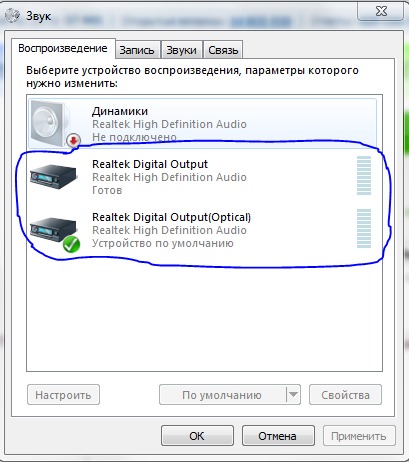Select the Воспроизведение tab
This screenshot has width=409, height=462.
63,49
